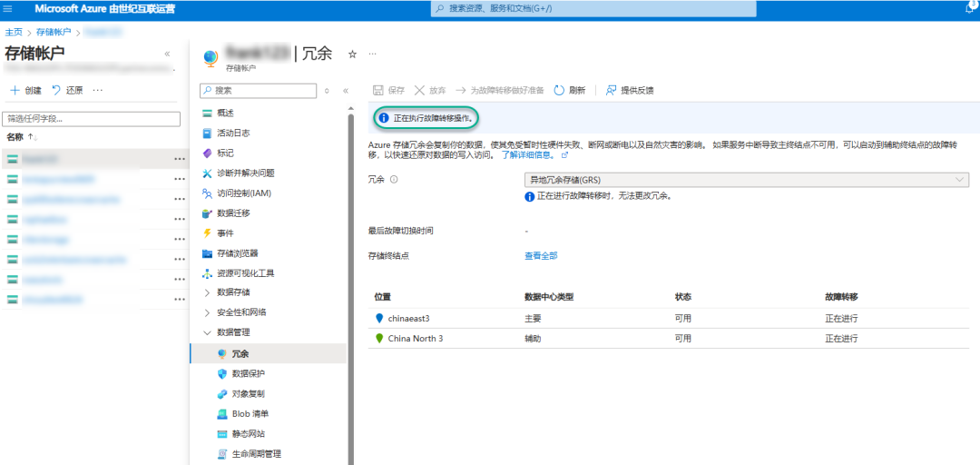
Task: Click the 主要 data center type cell
Action: (x=534, y=318)
